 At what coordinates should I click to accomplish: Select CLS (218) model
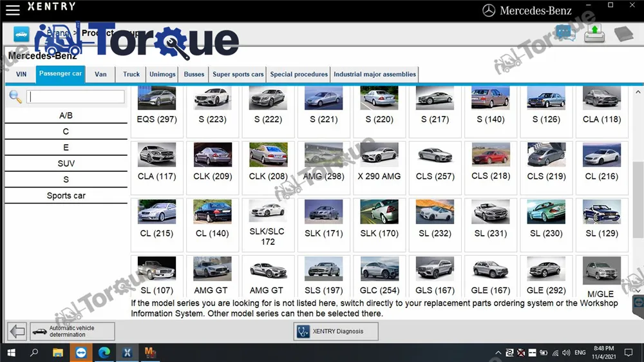coord(490,167)
